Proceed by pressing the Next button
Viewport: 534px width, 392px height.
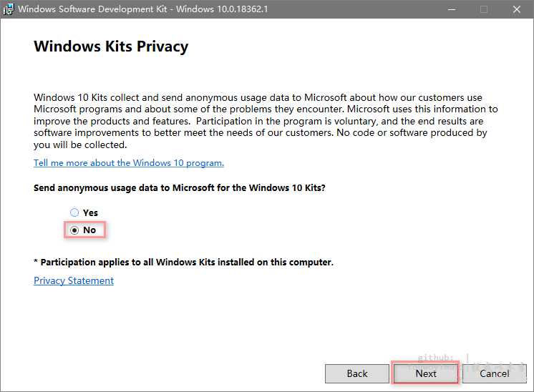point(426,373)
